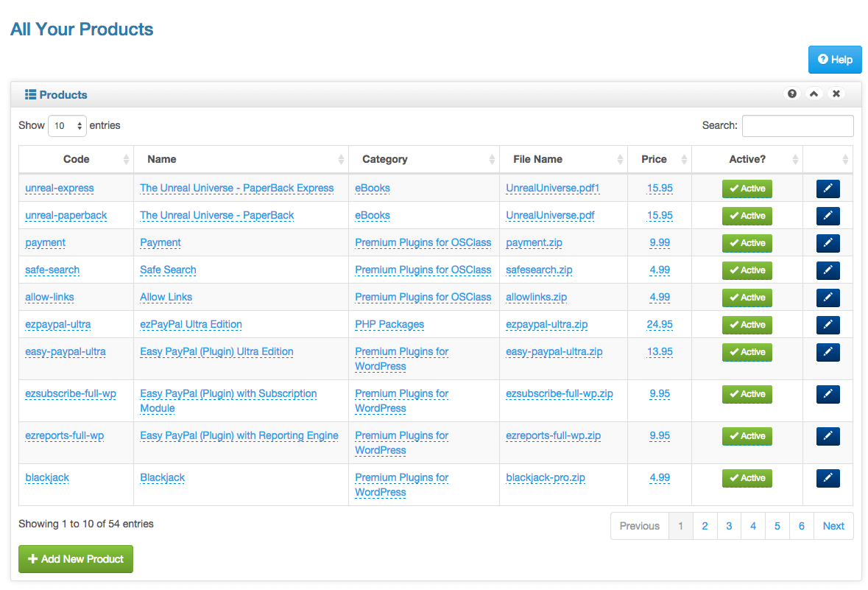Click The Unreal Universe - PaperBack name link
This screenshot has width=868, height=590.
click(x=217, y=216)
